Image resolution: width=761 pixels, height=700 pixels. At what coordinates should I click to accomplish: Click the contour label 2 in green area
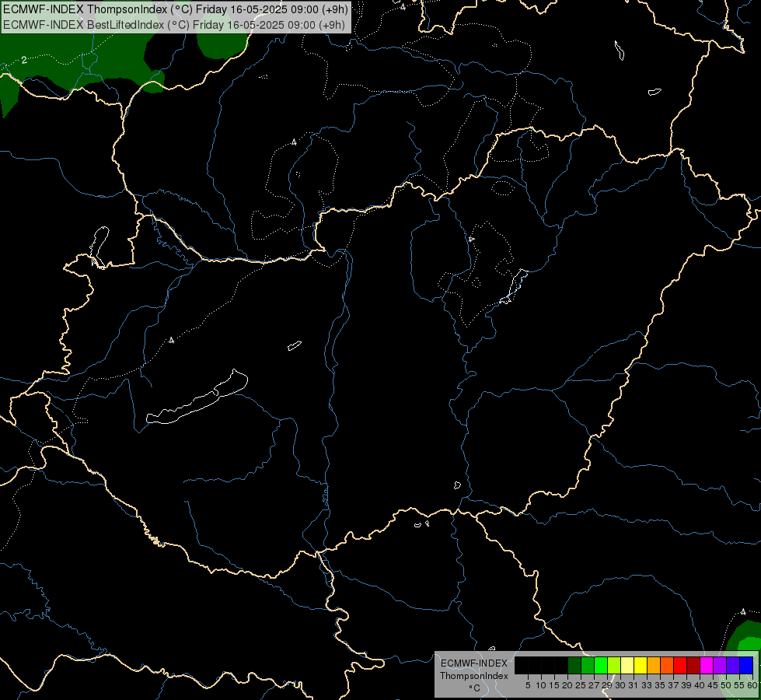click(24, 60)
